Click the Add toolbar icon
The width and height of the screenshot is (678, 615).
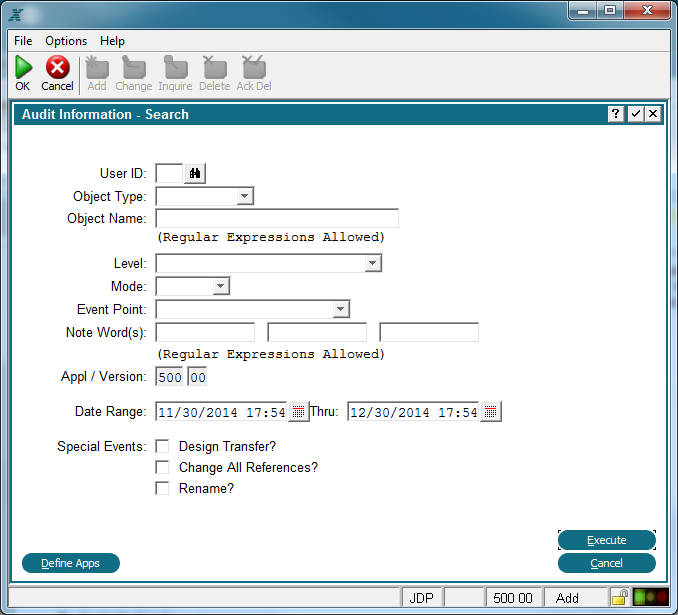(x=97, y=67)
